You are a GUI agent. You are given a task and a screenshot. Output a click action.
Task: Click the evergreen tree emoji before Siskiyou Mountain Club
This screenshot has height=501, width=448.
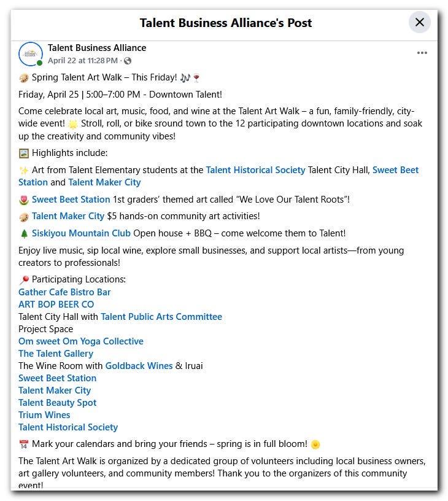24,234
